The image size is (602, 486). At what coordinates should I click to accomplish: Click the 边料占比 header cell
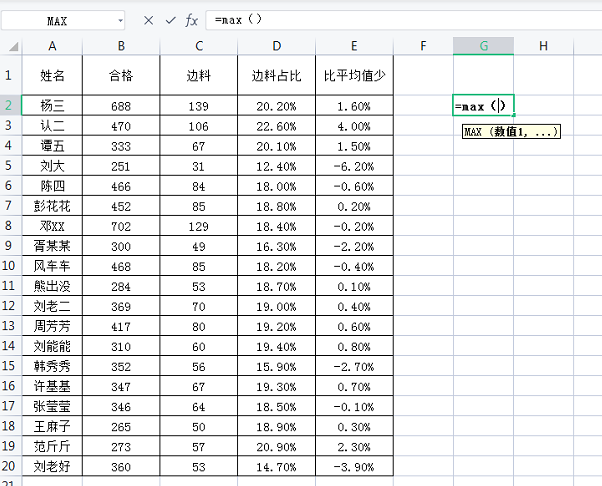pos(276,76)
